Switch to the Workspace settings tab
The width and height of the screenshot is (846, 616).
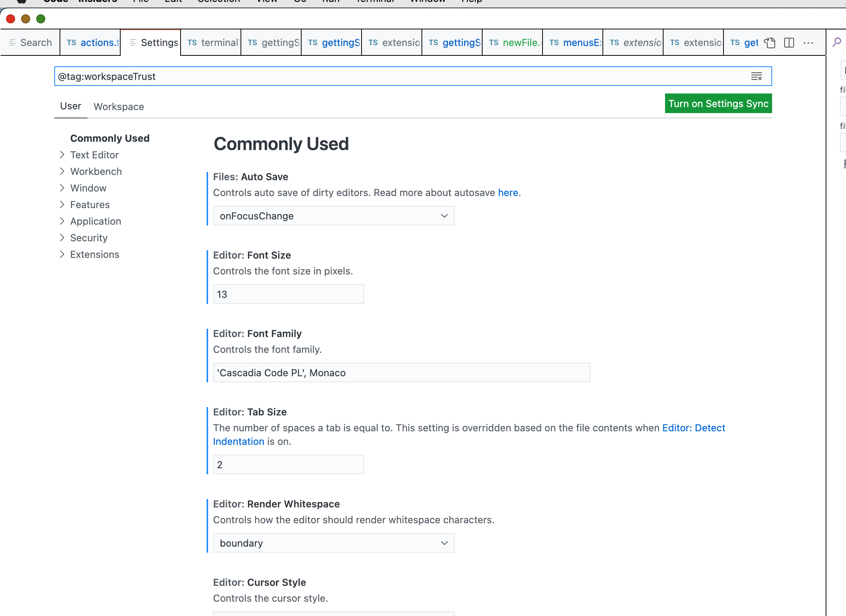click(x=119, y=107)
